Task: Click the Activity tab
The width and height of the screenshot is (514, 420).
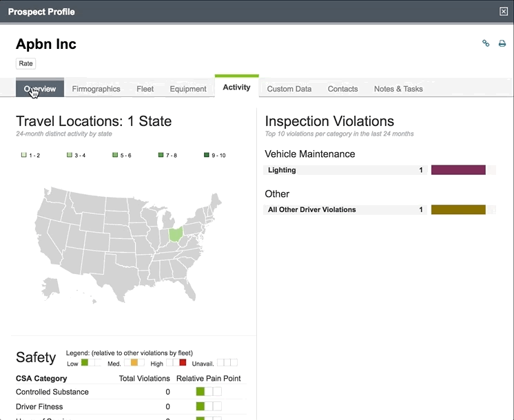Action: (236, 87)
